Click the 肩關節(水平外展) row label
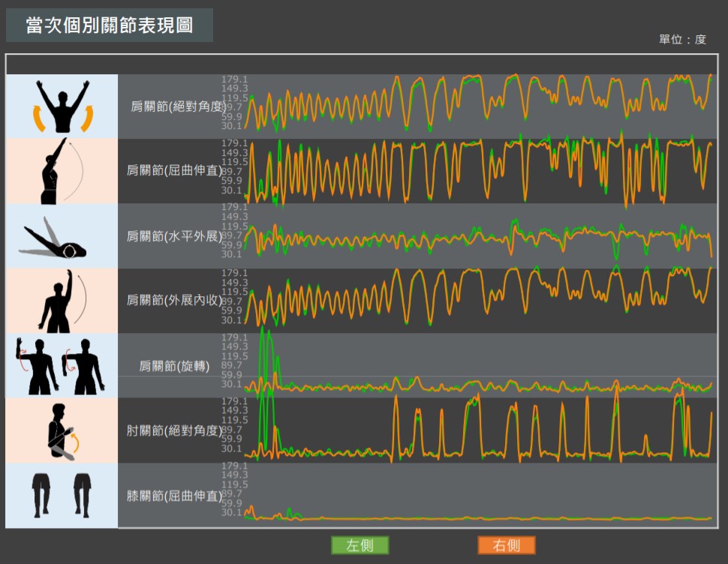The width and height of the screenshot is (728, 564). [174, 236]
